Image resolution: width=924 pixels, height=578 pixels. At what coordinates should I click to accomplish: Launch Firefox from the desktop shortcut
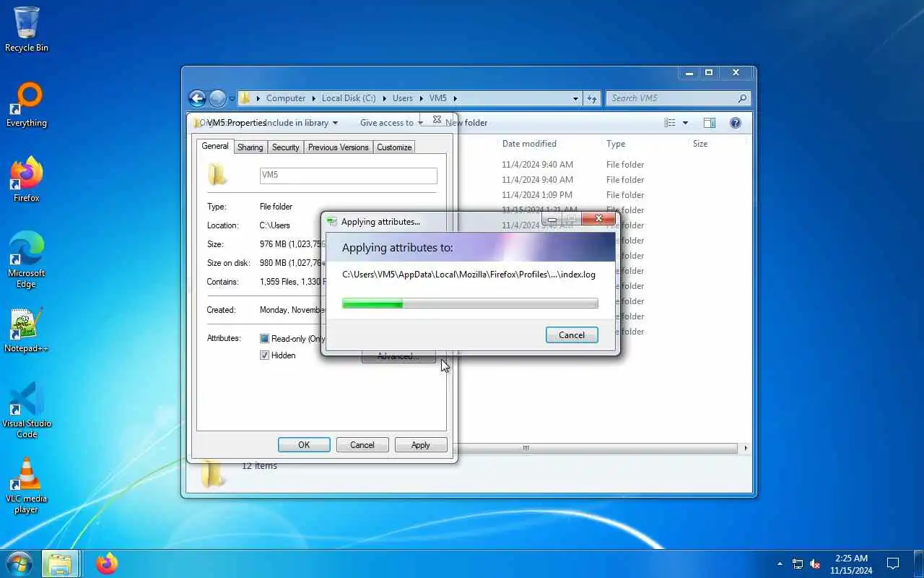(x=27, y=180)
